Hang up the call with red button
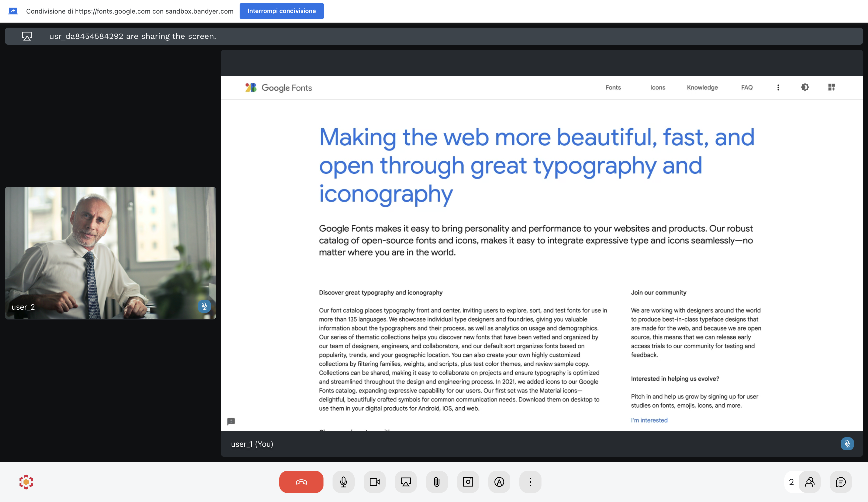868x502 pixels. (x=301, y=482)
